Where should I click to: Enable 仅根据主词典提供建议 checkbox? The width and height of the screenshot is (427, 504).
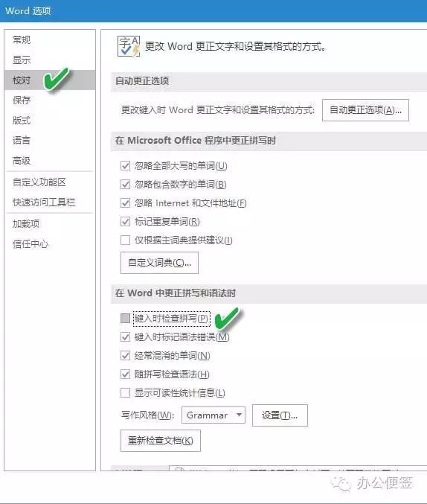(125, 240)
